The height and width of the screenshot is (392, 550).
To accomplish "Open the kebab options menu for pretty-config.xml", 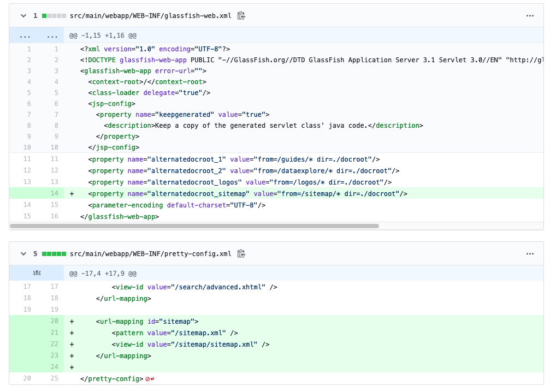I will tap(530, 254).
